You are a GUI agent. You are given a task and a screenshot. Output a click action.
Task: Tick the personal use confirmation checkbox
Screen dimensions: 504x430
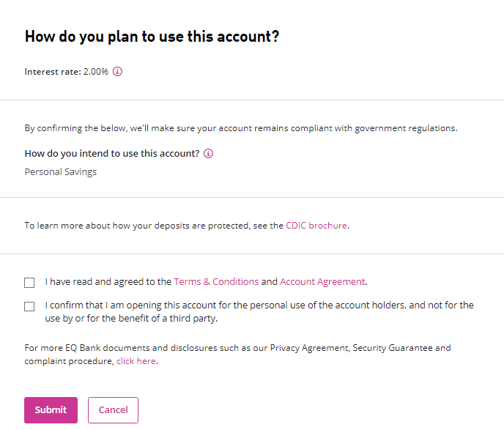29,306
